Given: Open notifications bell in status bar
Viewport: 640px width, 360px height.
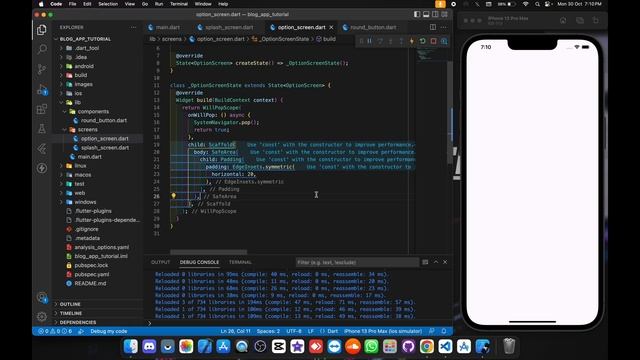Looking at the screenshot, I should 444,331.
